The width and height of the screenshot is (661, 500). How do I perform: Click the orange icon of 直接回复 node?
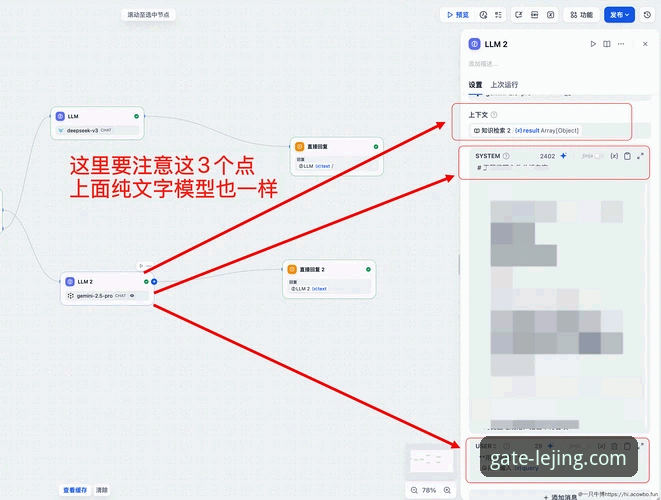click(300, 146)
